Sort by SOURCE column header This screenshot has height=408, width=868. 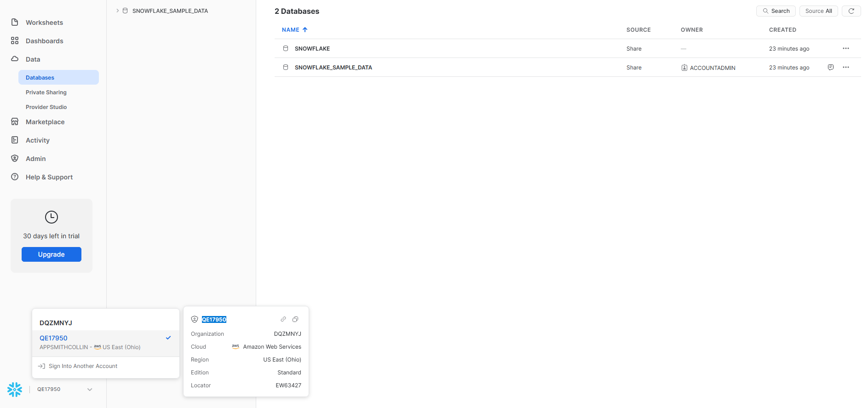(x=638, y=30)
